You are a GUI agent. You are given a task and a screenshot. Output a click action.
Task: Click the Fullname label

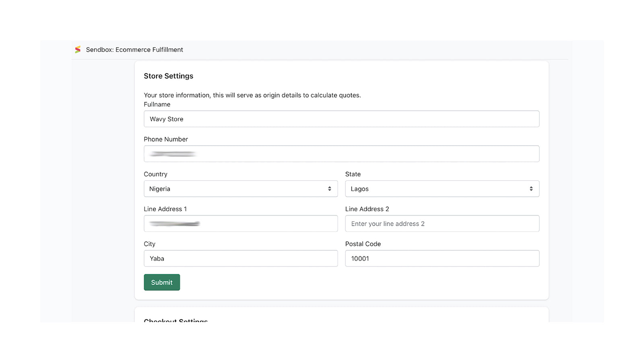pyautogui.click(x=157, y=105)
